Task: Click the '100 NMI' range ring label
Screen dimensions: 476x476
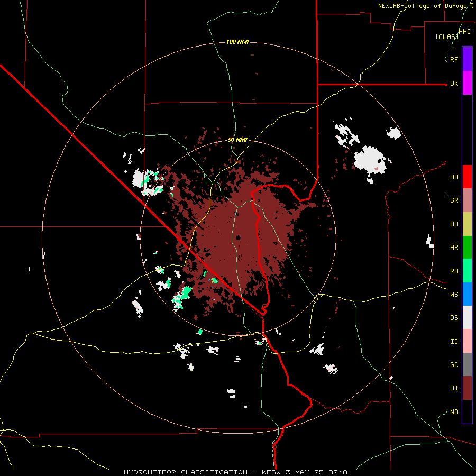Action: click(237, 42)
